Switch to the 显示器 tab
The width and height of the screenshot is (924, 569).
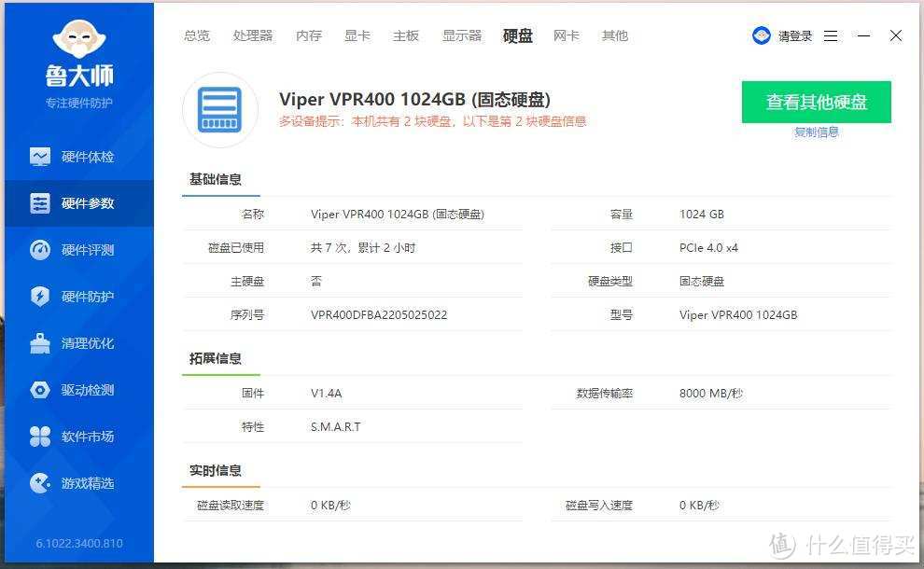(462, 36)
